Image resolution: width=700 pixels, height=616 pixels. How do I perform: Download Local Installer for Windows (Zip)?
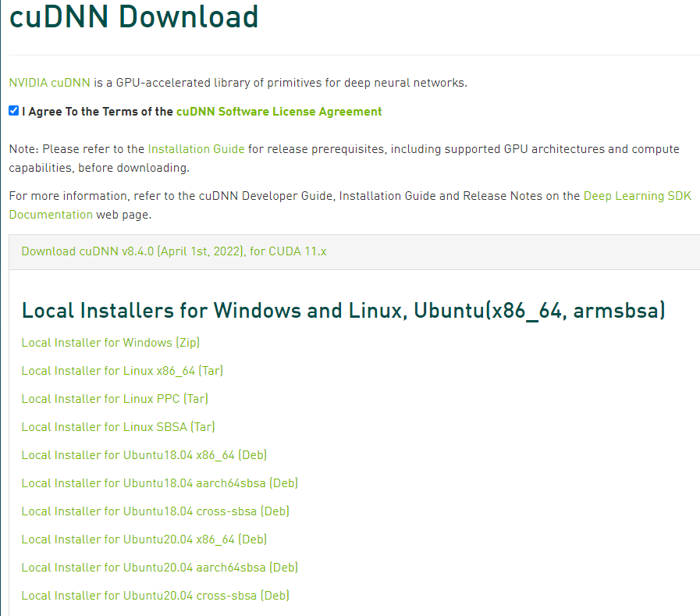point(110,343)
